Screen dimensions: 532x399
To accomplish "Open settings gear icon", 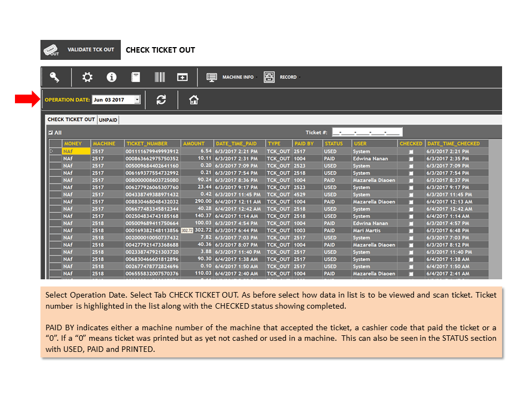I will [x=87, y=77].
